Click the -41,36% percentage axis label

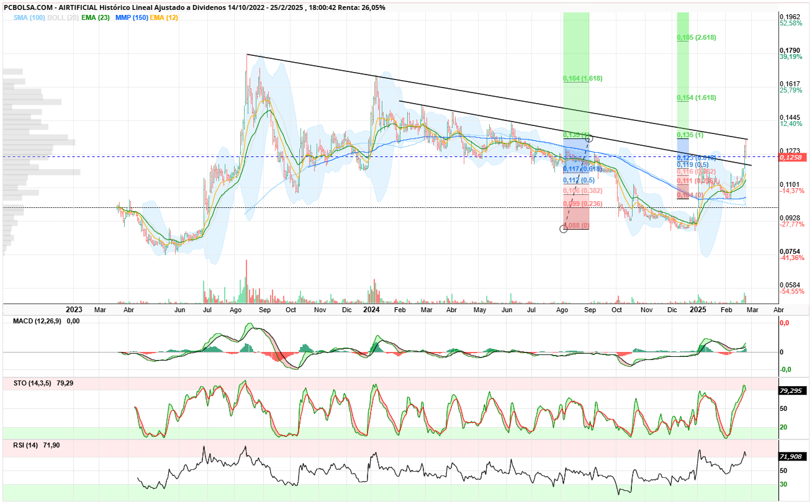[792, 258]
